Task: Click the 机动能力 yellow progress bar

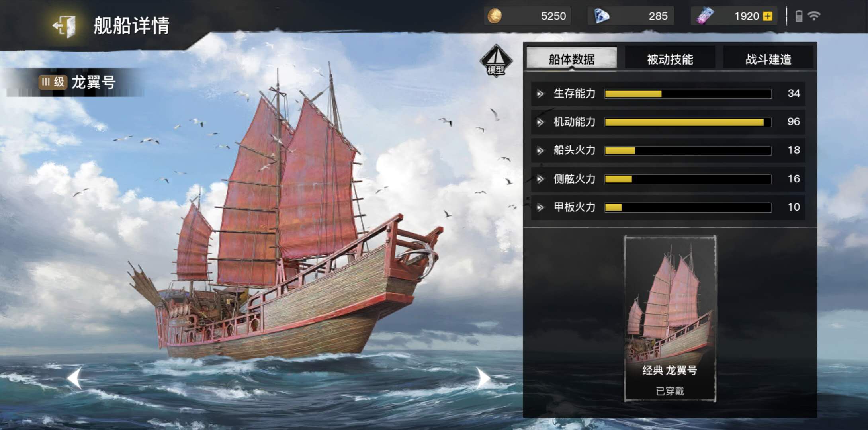Action: pos(688,122)
